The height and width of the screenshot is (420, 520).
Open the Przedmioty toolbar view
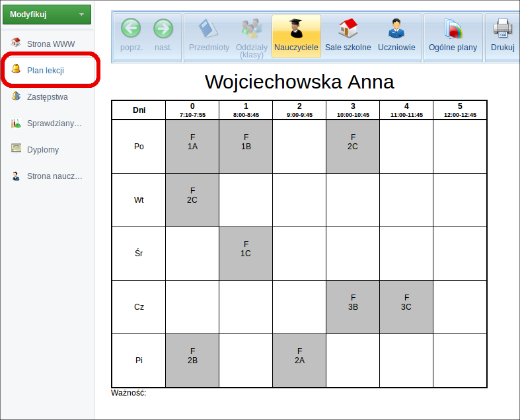(209, 36)
